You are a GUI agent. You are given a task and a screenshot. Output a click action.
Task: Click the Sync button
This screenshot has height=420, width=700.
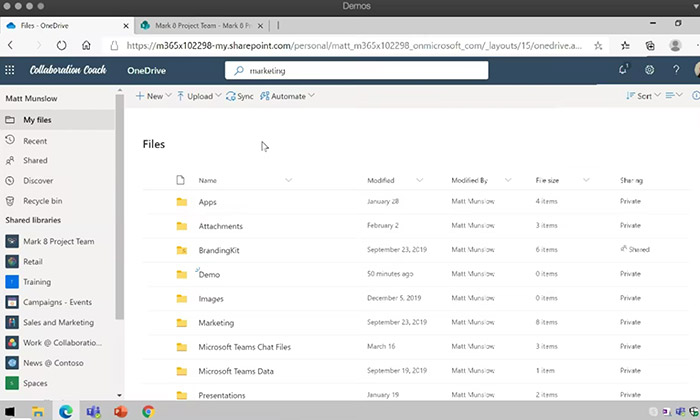coord(240,96)
